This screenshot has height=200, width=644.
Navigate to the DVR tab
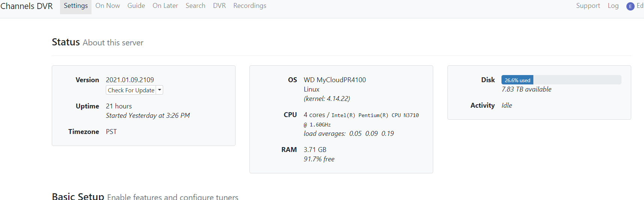[219, 6]
